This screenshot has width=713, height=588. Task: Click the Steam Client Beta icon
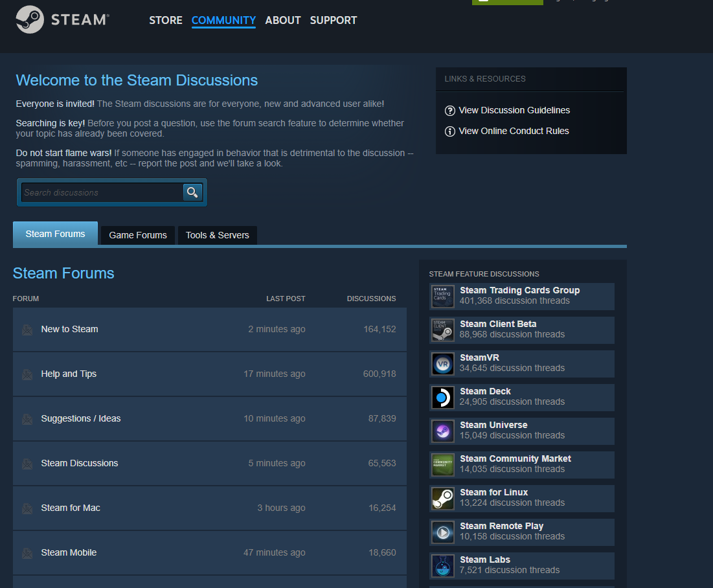point(443,330)
